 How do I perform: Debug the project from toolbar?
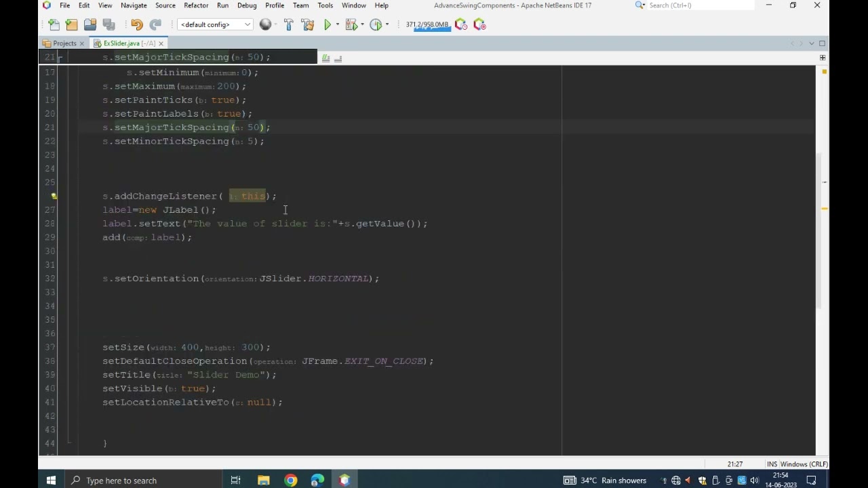[351, 24]
